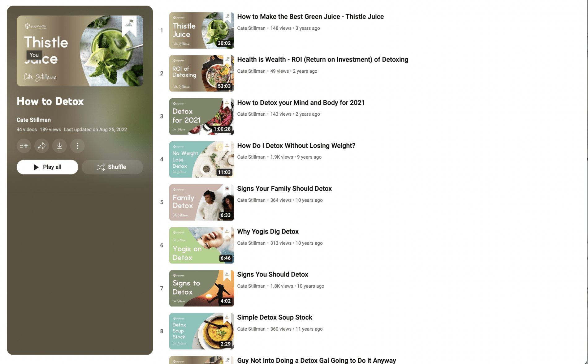Open the Detox for 2021 thumbnail
Image resolution: width=588 pixels, height=364 pixels.
click(201, 116)
